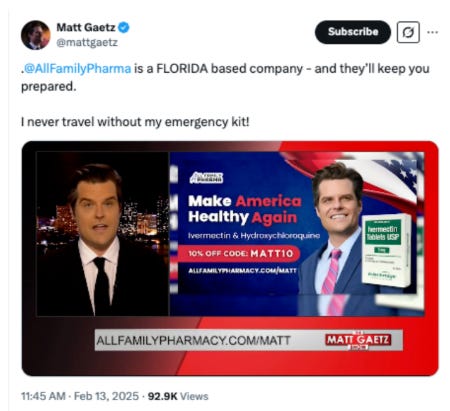Image resolution: width=450 pixels, height=411 pixels.
Task: Click the Ivermectin Tablets USP box
Action: click(x=387, y=250)
